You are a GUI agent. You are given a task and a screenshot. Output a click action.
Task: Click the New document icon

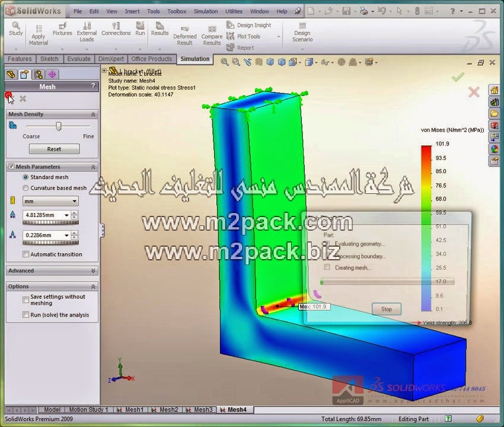click(311, 11)
